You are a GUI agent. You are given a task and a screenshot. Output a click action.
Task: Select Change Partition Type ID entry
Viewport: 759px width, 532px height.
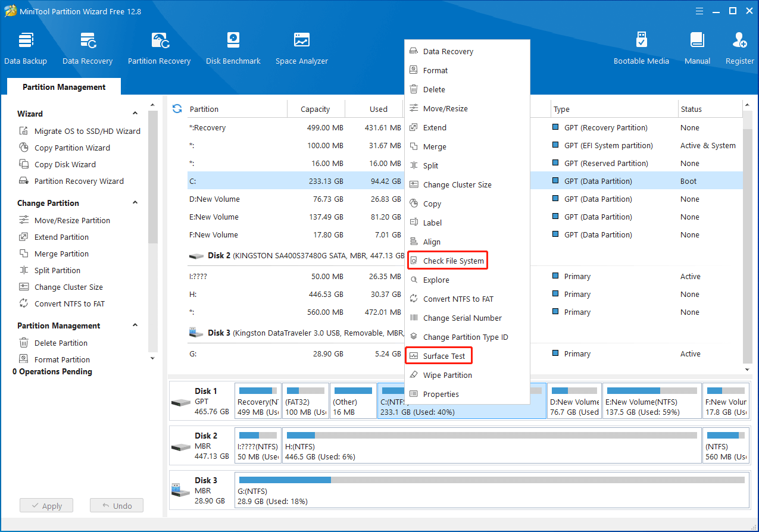coord(467,337)
